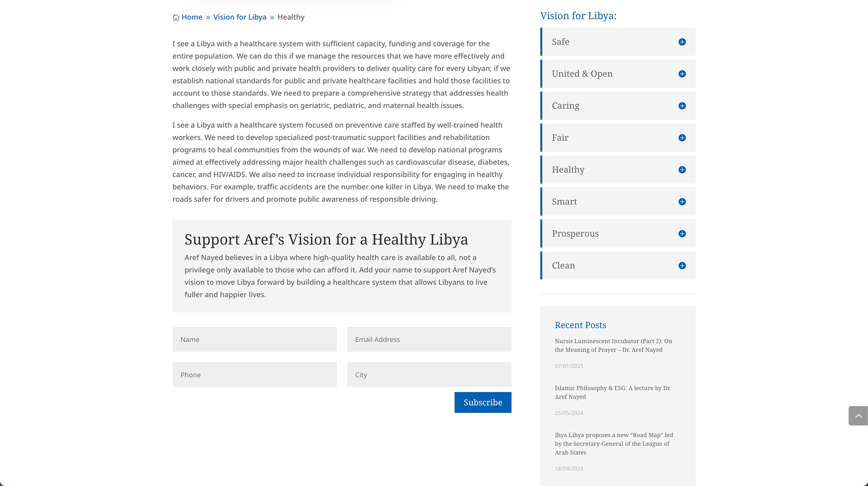The height and width of the screenshot is (486, 868).
Task: Click into the Phone field
Action: tap(255, 375)
